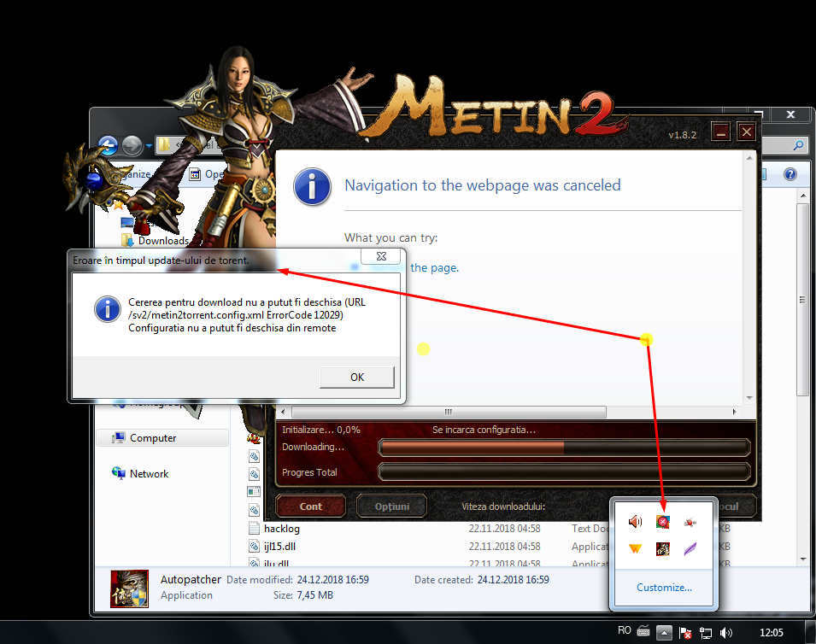
Task: Click the on-screen keyboard taskbar icon
Action: [643, 631]
